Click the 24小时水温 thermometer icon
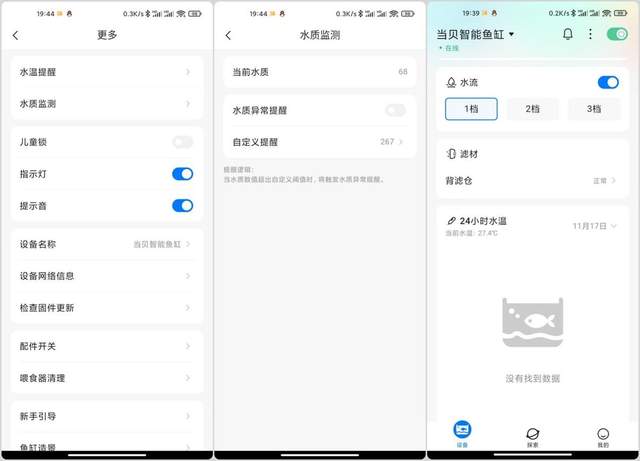This screenshot has width=640, height=461. click(451, 221)
